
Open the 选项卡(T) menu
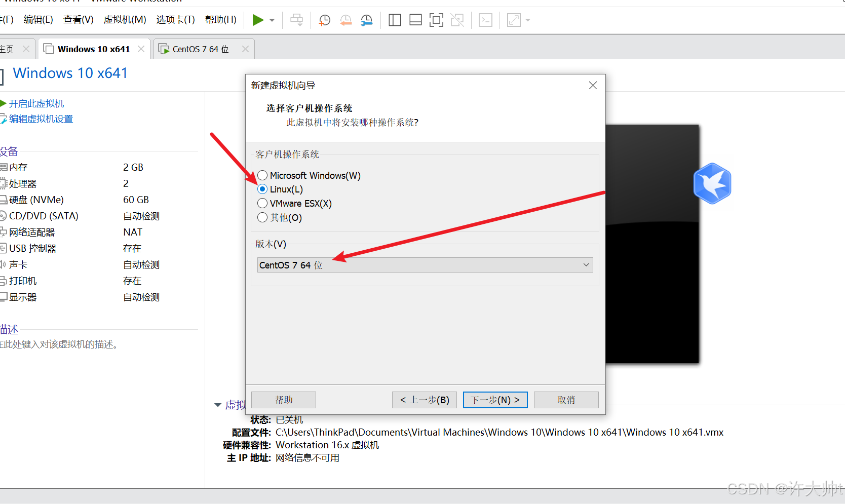175,20
